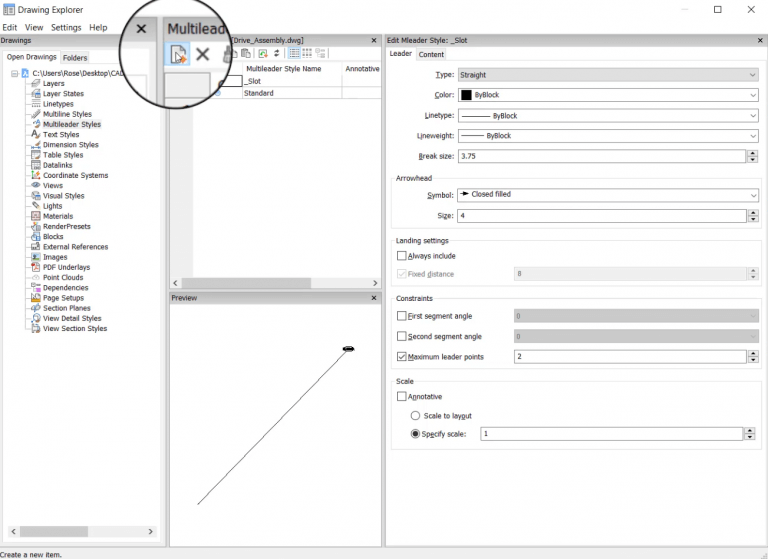Image resolution: width=768 pixels, height=559 pixels.
Task: Click the Specify scale value field
Action: tap(612, 434)
